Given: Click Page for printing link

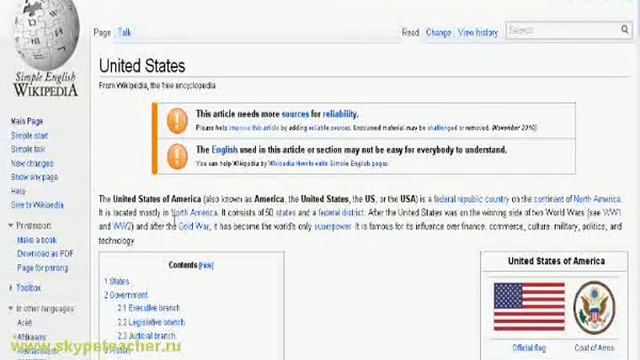Looking at the screenshot, I should 42,268.
